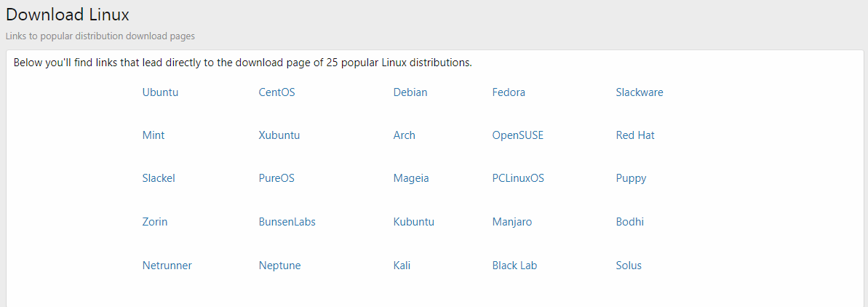Follow the Arch link
Screen dimensions: 868x307
405,135
